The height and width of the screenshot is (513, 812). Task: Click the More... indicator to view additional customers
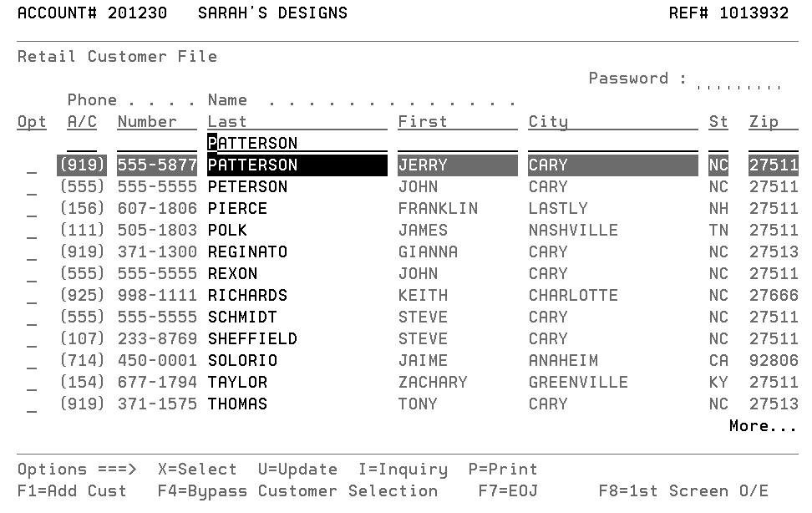(761, 426)
